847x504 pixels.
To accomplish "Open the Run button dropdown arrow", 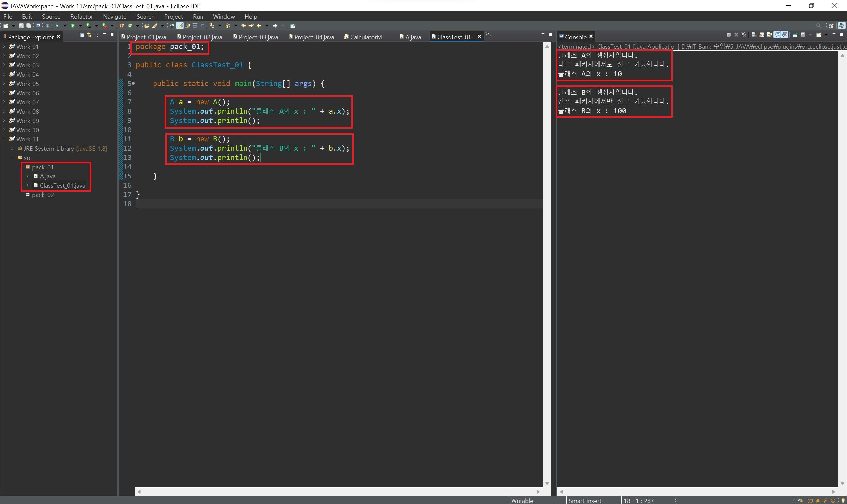I will coord(80,26).
